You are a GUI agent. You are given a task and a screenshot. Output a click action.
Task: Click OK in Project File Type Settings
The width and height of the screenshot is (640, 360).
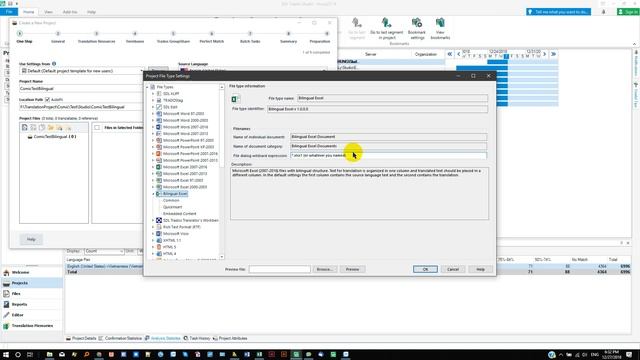click(x=425, y=269)
